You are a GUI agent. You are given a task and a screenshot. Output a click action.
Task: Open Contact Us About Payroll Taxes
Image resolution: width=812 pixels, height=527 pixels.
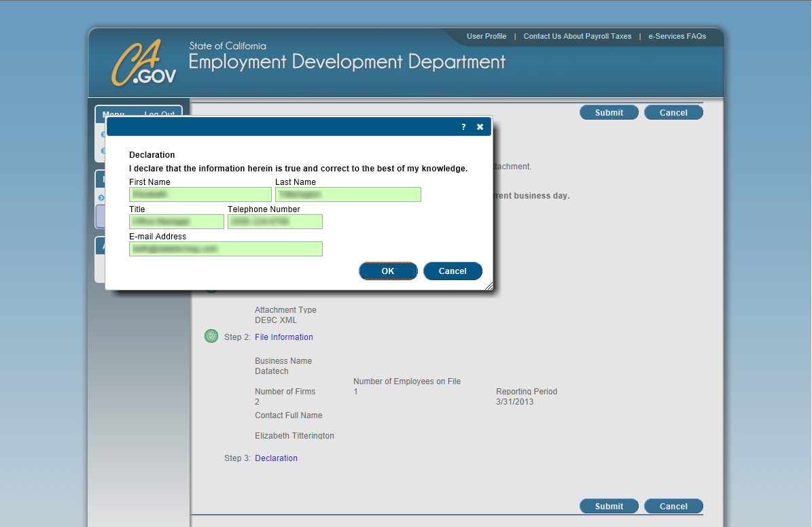tap(578, 37)
